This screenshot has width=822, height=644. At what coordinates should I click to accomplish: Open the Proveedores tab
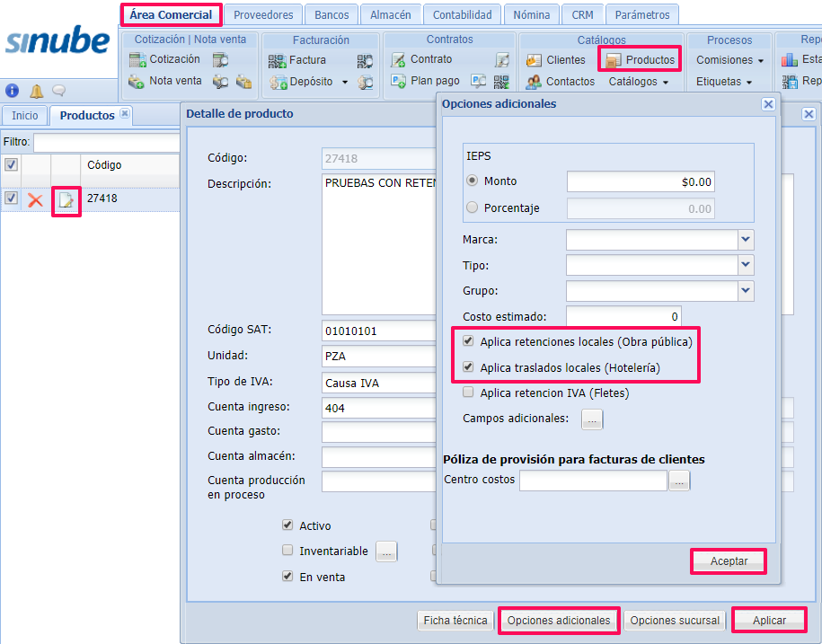click(x=263, y=15)
